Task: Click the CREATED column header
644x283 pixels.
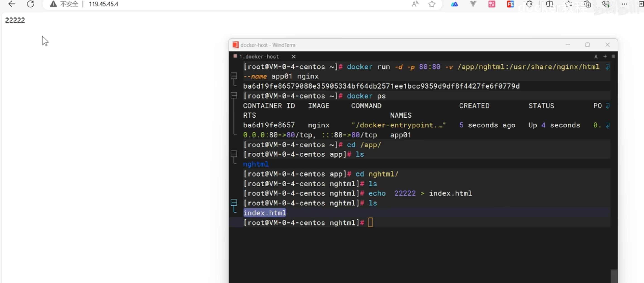Action: coord(474,106)
